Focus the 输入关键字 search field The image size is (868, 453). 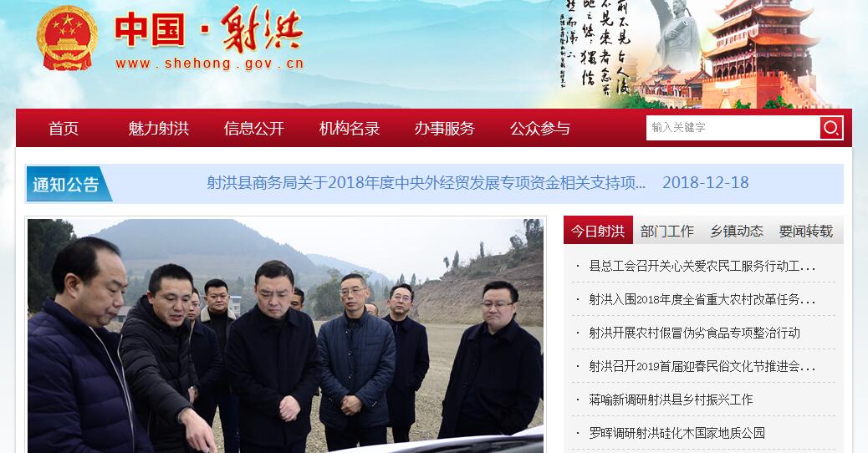[733, 128]
